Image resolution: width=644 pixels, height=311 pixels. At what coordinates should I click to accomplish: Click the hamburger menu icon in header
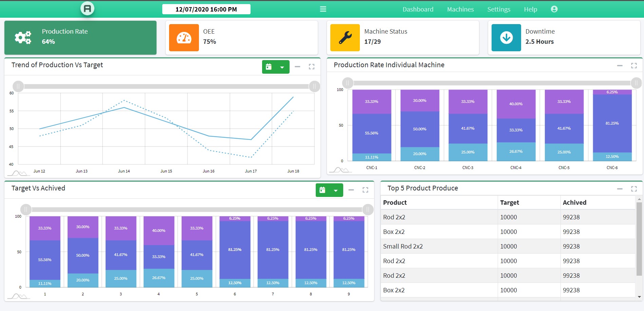click(323, 9)
